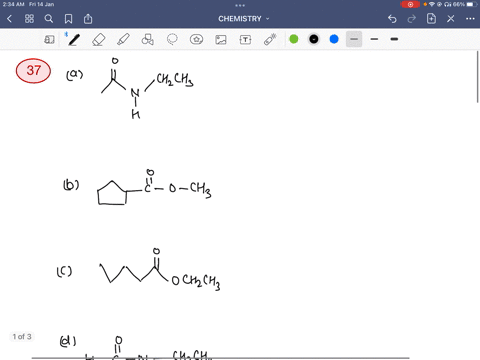The image size is (480, 360).
Task: Tap the cyclopentane ring drawing
Action: [x=112, y=193]
